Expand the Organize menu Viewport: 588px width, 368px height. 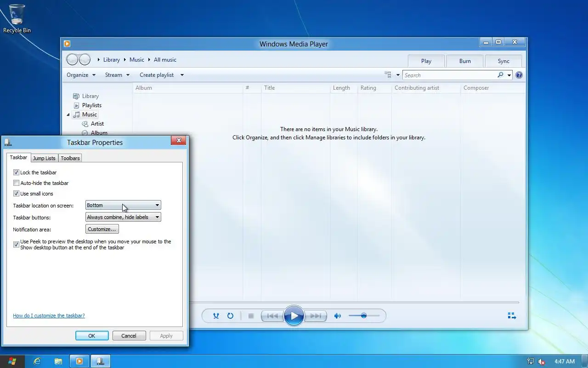click(81, 75)
